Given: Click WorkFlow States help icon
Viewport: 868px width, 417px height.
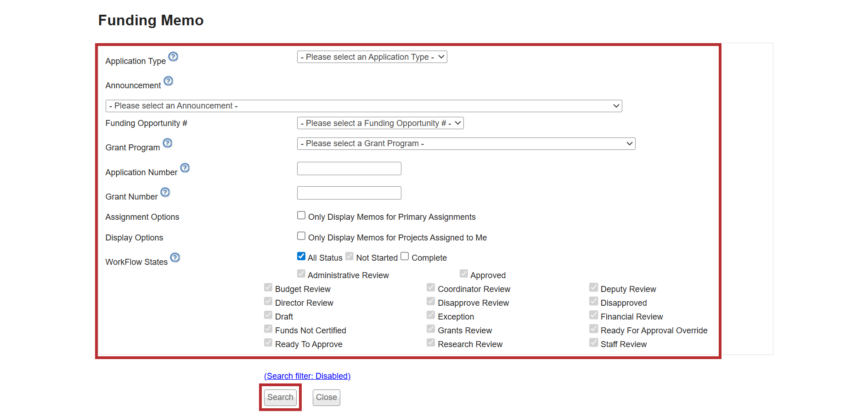Looking at the screenshot, I should pyautogui.click(x=175, y=257).
